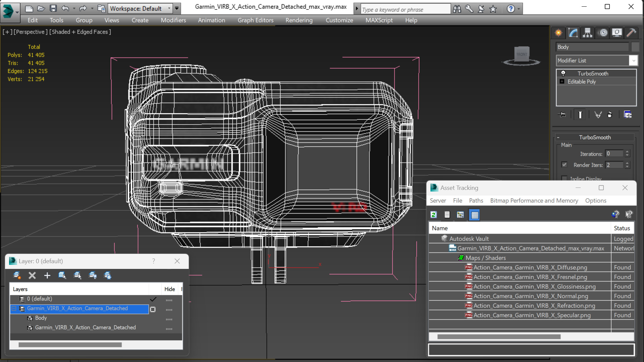
Task: Toggle the Render Iters checkbox
Action: pos(564,164)
